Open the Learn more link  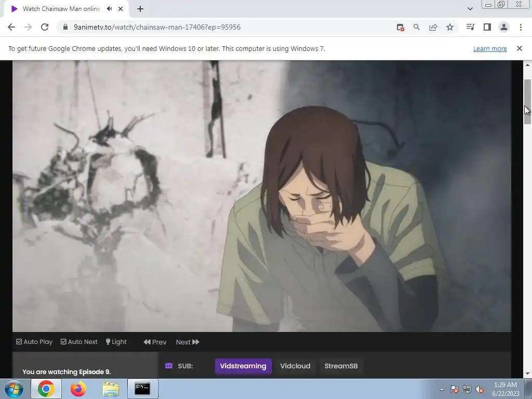(x=490, y=48)
